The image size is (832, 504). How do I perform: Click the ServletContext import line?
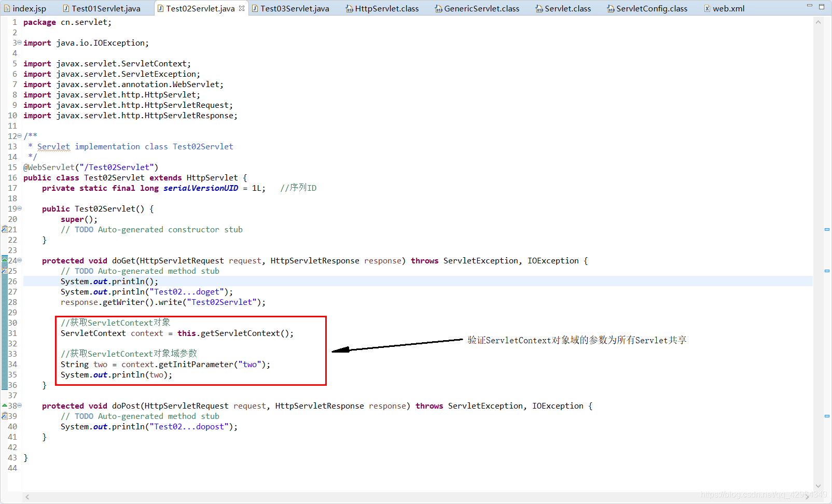pos(107,63)
